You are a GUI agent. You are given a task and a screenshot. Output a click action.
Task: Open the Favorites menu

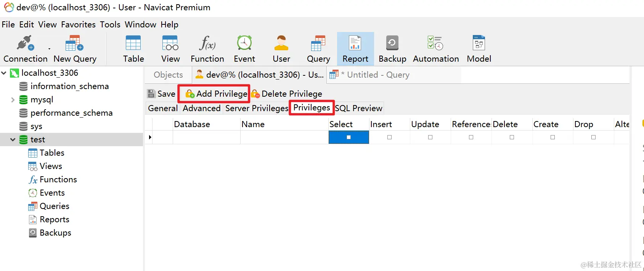[x=78, y=24]
